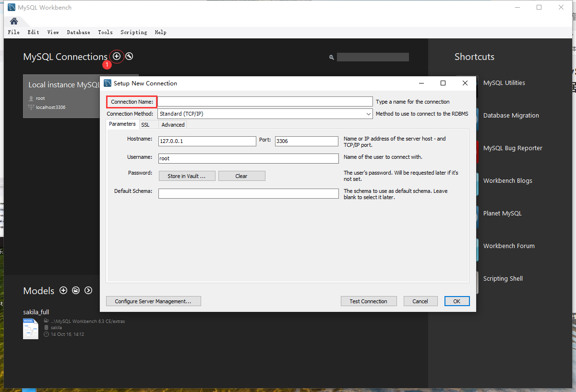This screenshot has height=392, width=576.
Task: Close the Setup New Connection dialog
Action: coord(465,83)
